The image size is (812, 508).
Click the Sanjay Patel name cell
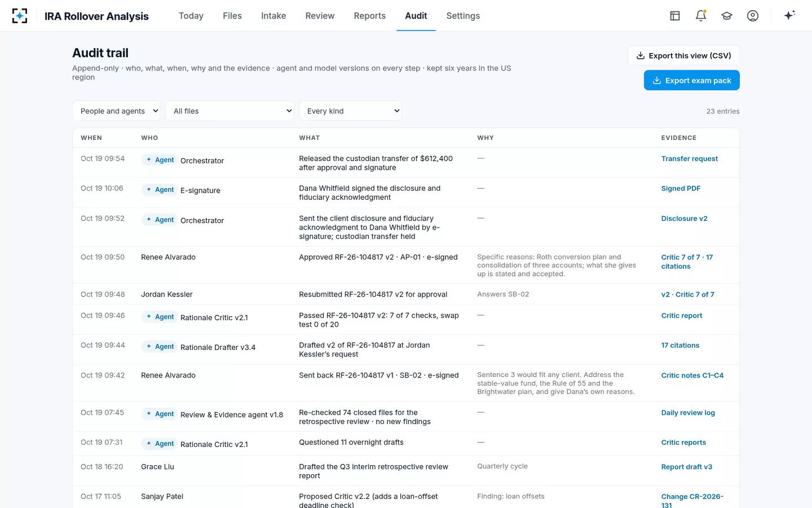tap(162, 497)
